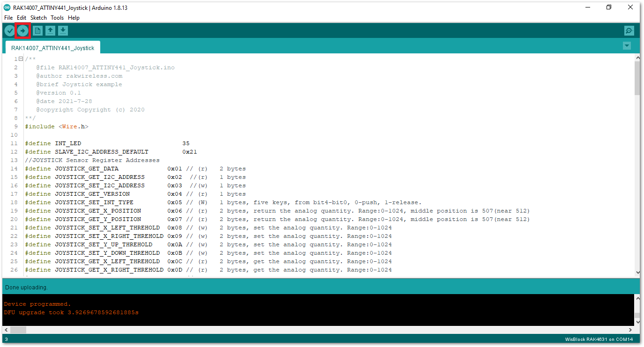Click the Arduino app icon in title bar
This screenshot has height=347, width=644.
pyautogui.click(x=7, y=8)
